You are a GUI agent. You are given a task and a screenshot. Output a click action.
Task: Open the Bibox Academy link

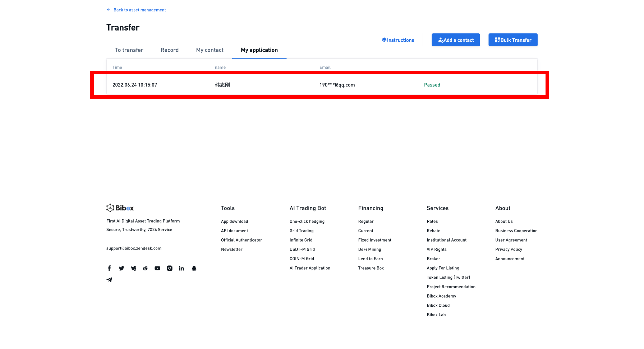[441, 296]
